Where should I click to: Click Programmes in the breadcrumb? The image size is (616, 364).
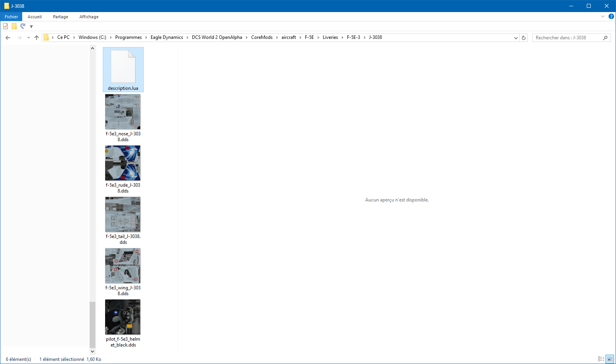point(128,37)
